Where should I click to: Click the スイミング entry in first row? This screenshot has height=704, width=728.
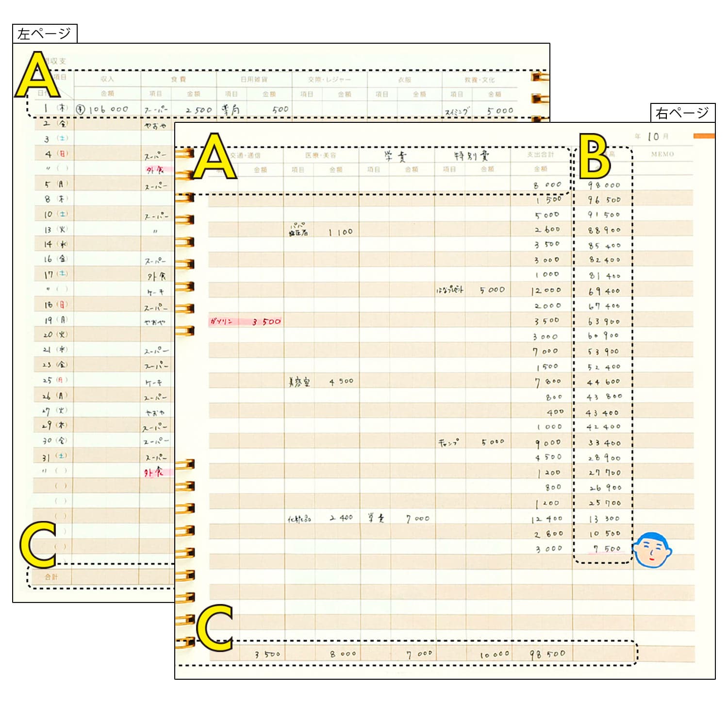[456, 112]
